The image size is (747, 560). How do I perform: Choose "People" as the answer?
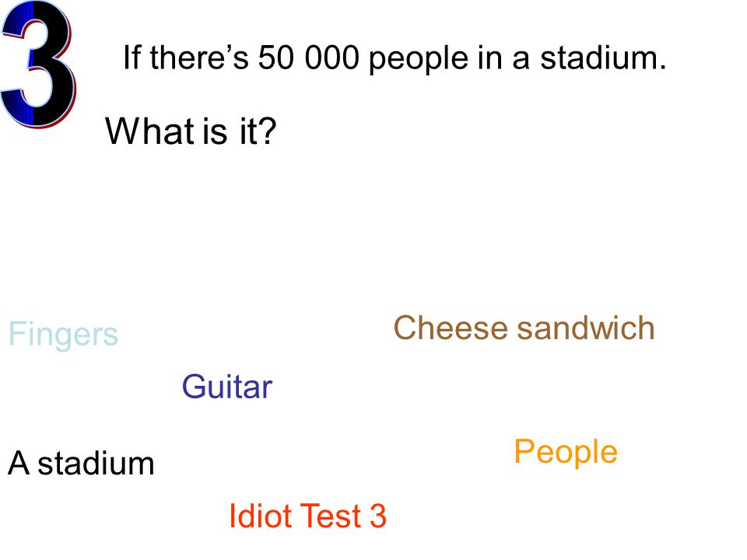566,453
